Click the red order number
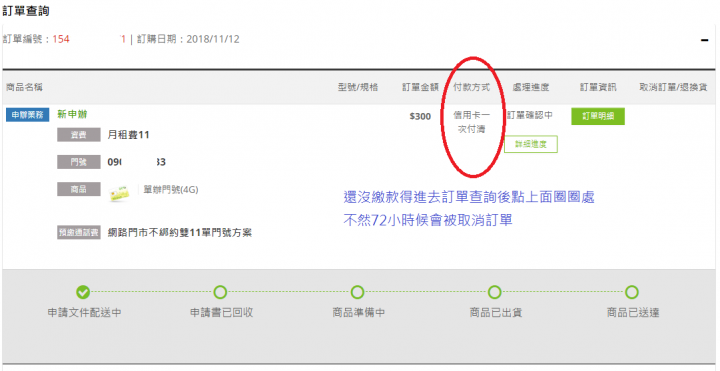The height and width of the screenshot is (371, 720). click(x=89, y=39)
